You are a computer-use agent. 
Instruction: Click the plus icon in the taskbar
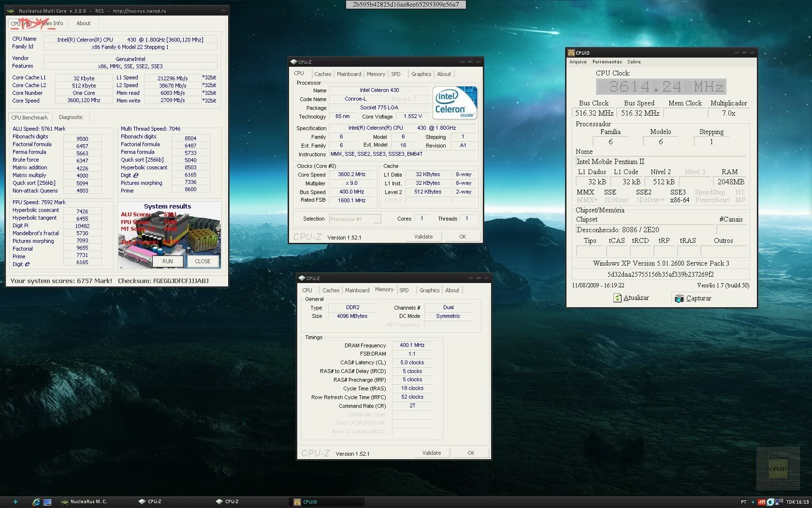point(15,502)
